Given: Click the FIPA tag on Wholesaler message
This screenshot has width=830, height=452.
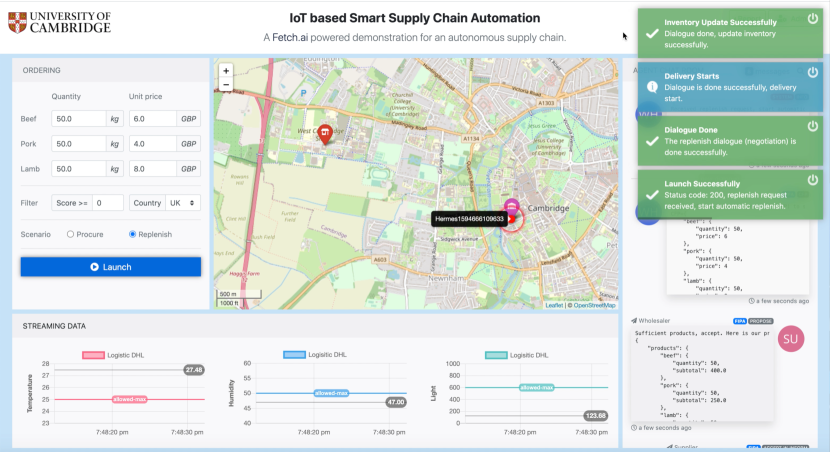Looking at the screenshot, I should pyautogui.click(x=740, y=321).
